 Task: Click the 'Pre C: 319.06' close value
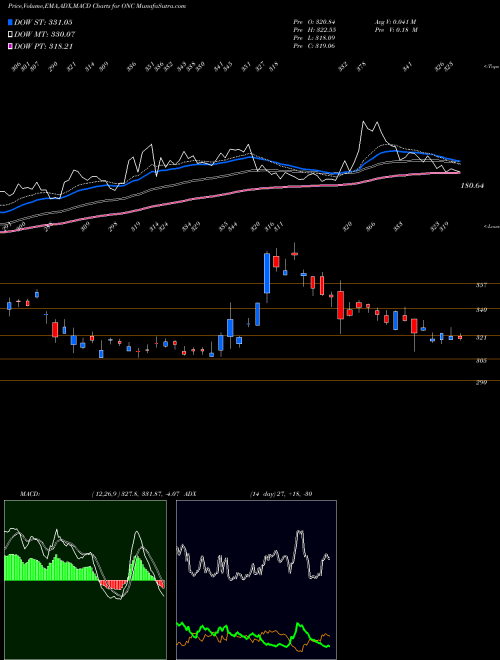(x=314, y=46)
